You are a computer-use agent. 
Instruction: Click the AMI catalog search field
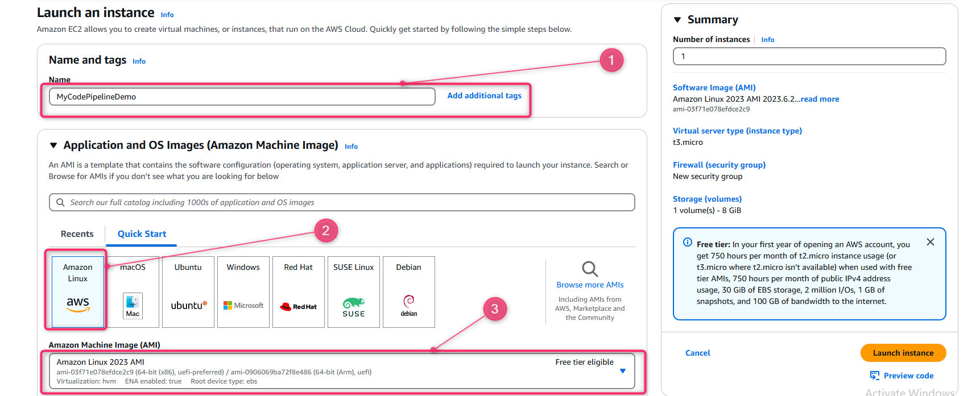(x=342, y=202)
